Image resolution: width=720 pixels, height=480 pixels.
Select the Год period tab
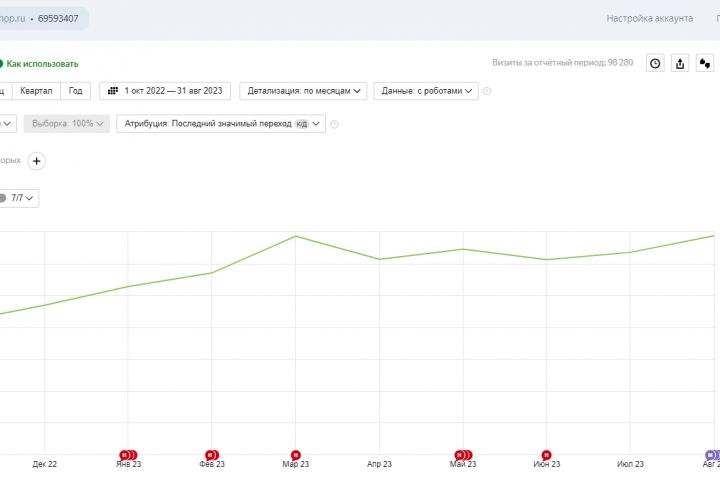(76, 91)
